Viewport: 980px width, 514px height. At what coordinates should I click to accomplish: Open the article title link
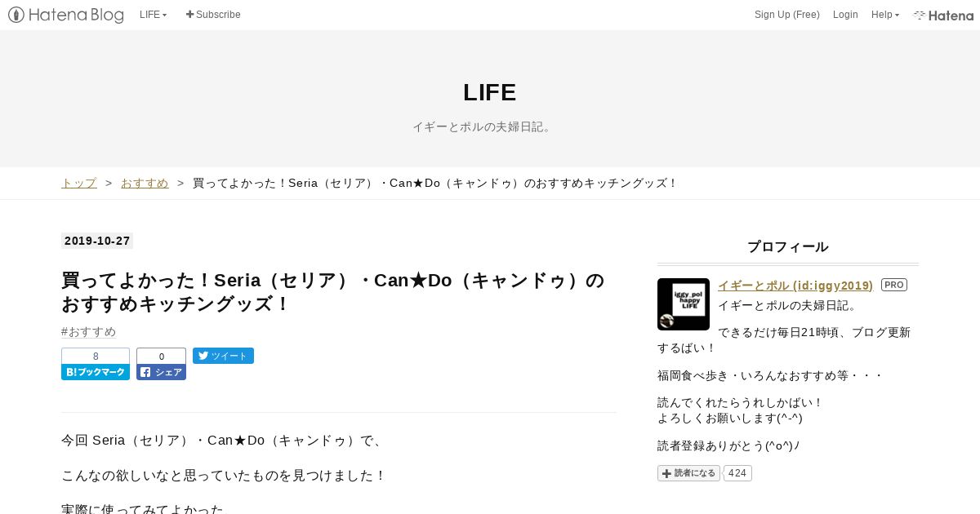333,292
